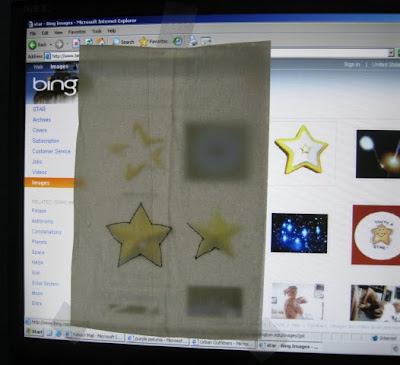This screenshot has height=365, width=400.
Task: Click the People related search
Action: click(39, 211)
